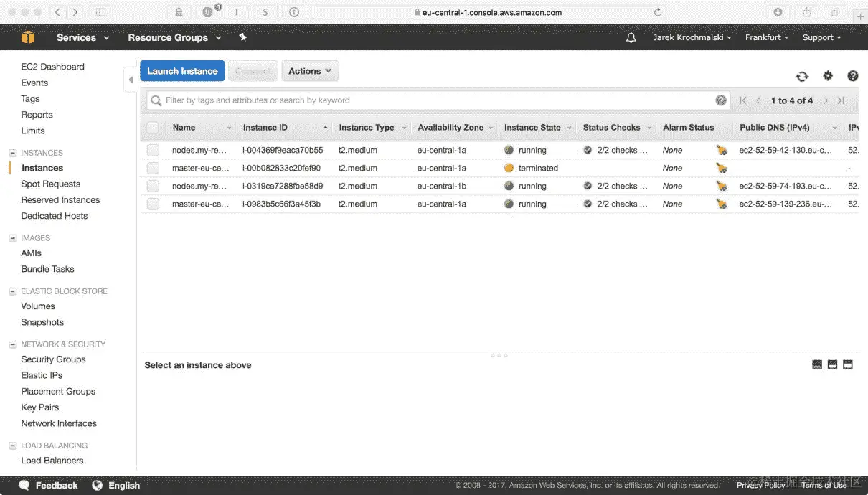Go back in Safari

(x=58, y=12)
